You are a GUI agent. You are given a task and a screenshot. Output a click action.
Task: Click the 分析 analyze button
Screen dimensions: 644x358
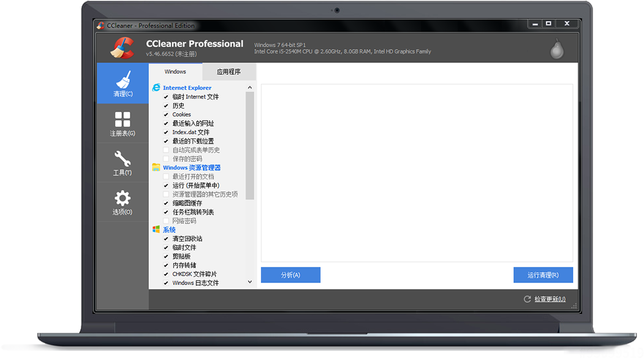coord(290,275)
